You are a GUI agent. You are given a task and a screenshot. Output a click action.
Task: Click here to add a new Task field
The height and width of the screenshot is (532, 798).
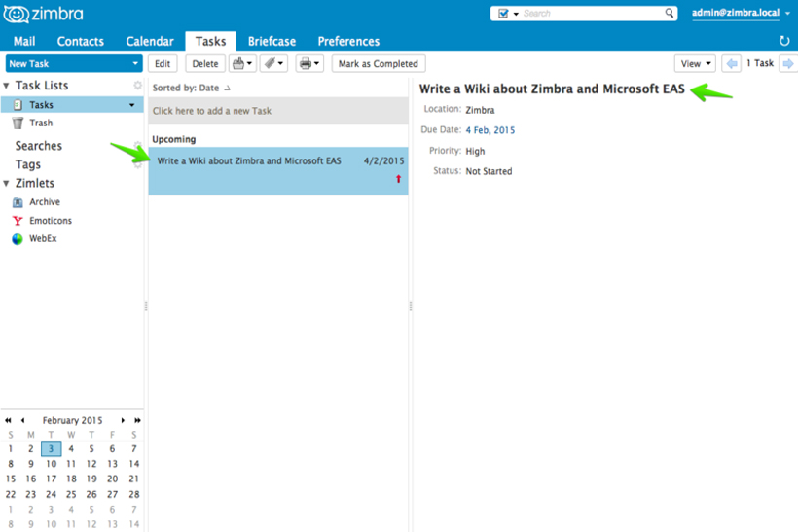pos(278,111)
